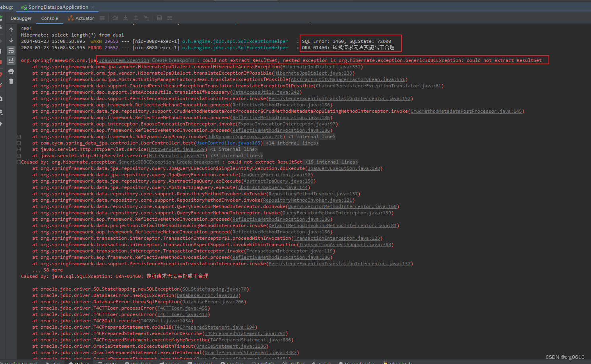Select the SpringDataJpaApplication session tab
The width and height of the screenshot is (591, 364).
coord(58,7)
